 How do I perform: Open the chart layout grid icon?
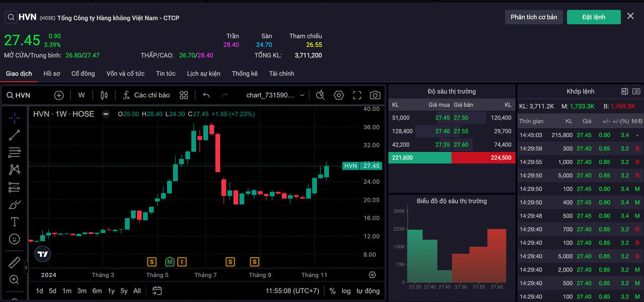point(184,95)
